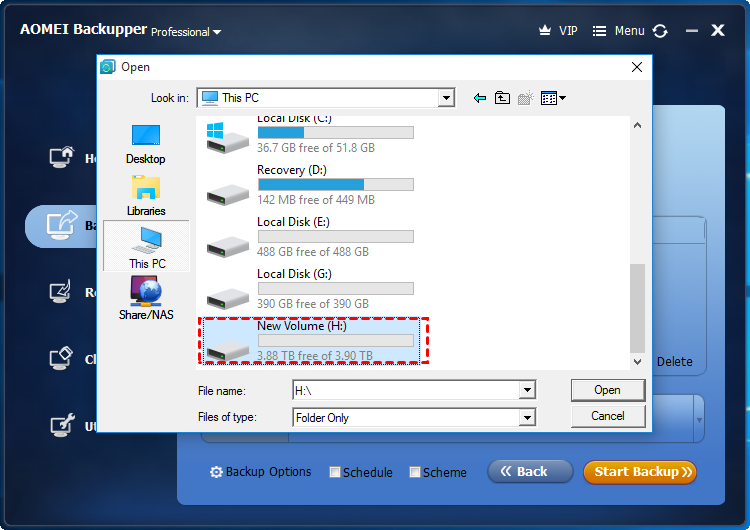Click '142 MB free of 449 MB' text
The width and height of the screenshot is (750, 530).
pyautogui.click(x=316, y=200)
